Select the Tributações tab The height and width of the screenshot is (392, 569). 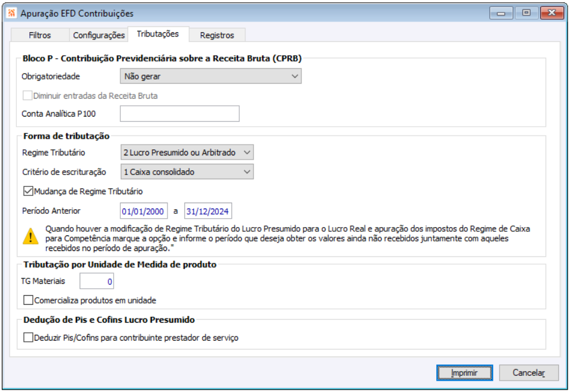pyautogui.click(x=158, y=34)
